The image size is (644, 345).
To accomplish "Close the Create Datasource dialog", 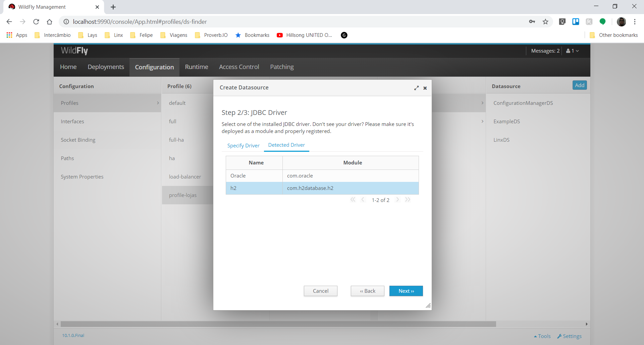I will [x=425, y=88].
